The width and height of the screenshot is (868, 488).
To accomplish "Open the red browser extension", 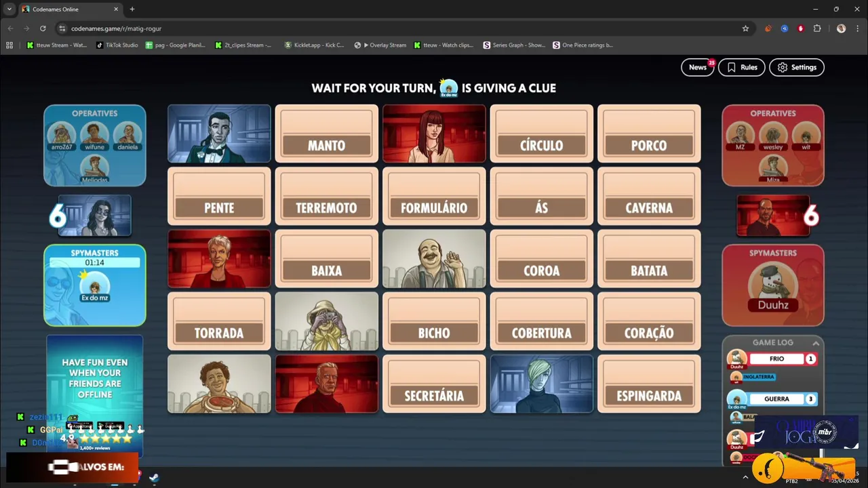I will pyautogui.click(x=801, y=28).
